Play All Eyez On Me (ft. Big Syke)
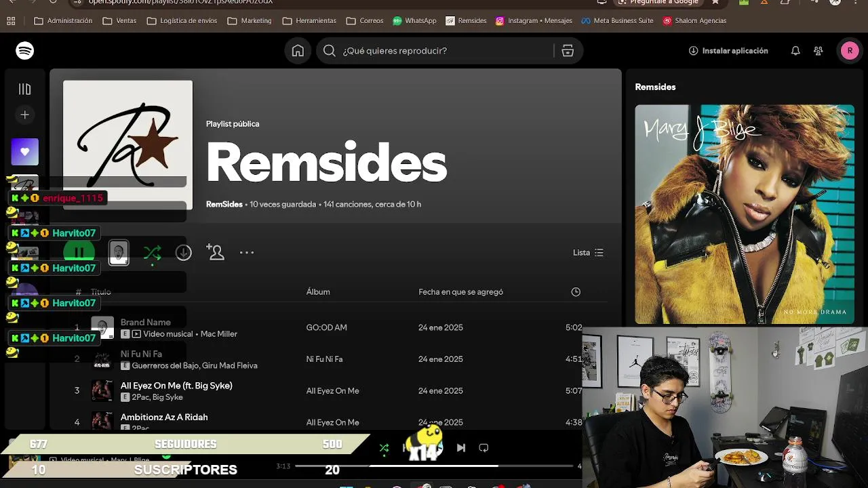Image resolution: width=868 pixels, height=488 pixels. tap(176, 386)
